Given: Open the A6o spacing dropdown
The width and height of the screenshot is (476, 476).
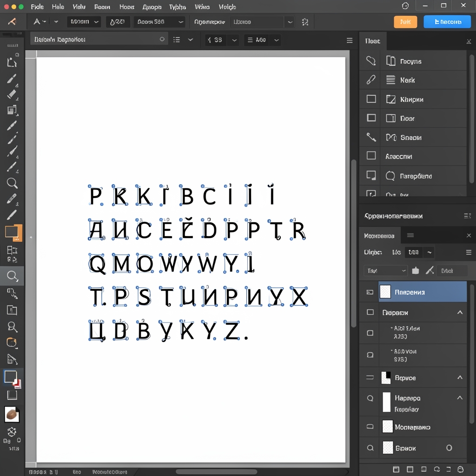Looking at the screenshot, I should tap(276, 40).
